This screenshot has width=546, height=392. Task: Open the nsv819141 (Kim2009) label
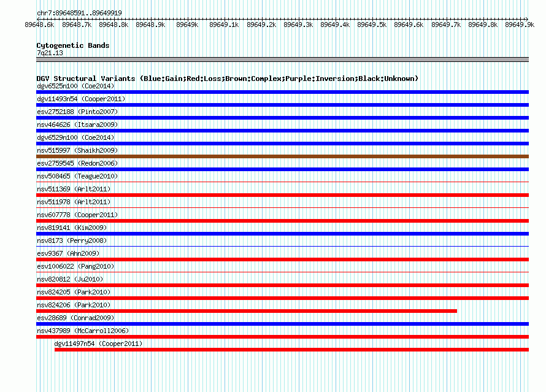[72, 228]
